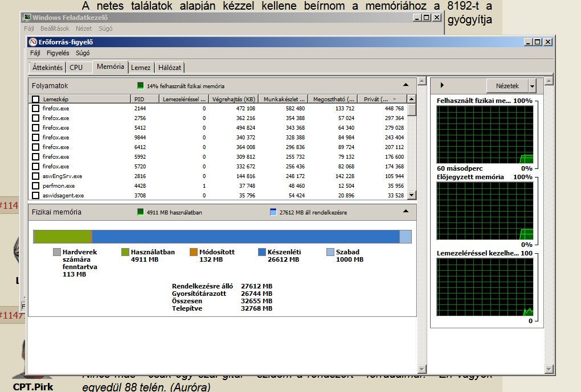Open the Súgó menu in Windows Feladatkezelő

coord(105,28)
